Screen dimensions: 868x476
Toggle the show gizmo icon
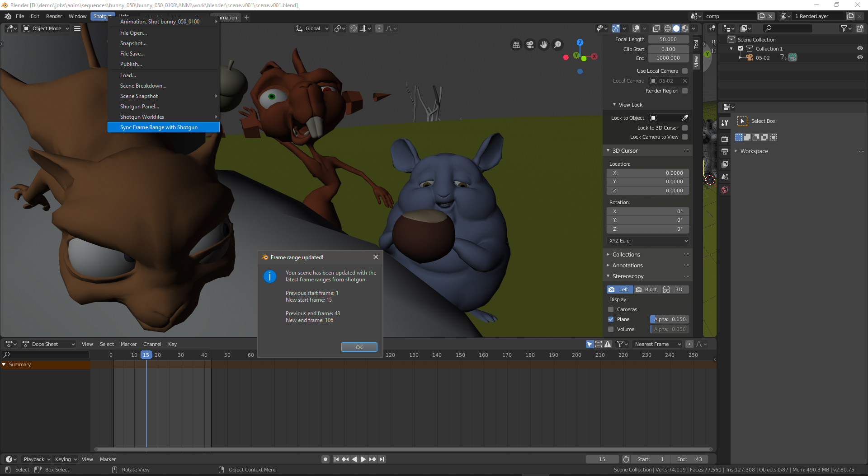click(x=616, y=28)
